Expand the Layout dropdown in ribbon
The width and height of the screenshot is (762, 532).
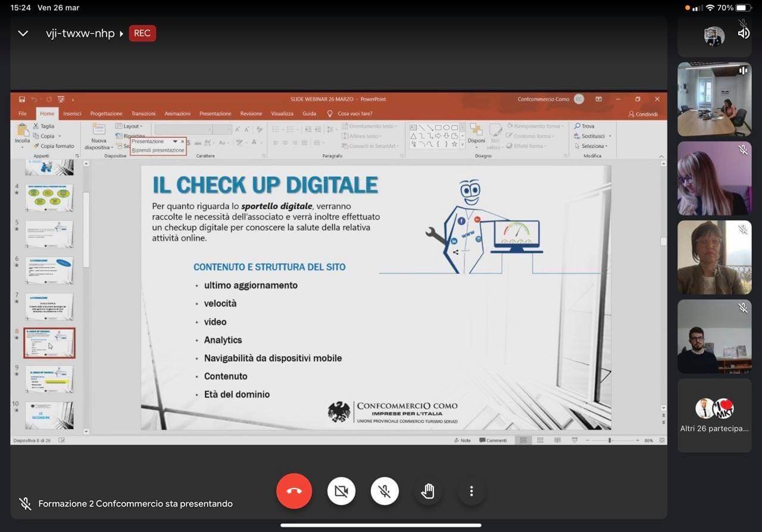132,126
